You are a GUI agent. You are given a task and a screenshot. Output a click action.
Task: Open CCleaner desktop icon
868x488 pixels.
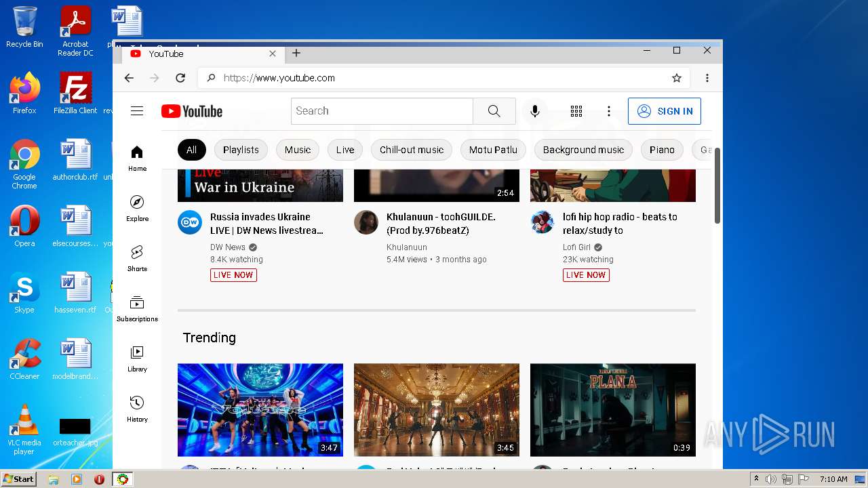pyautogui.click(x=24, y=359)
